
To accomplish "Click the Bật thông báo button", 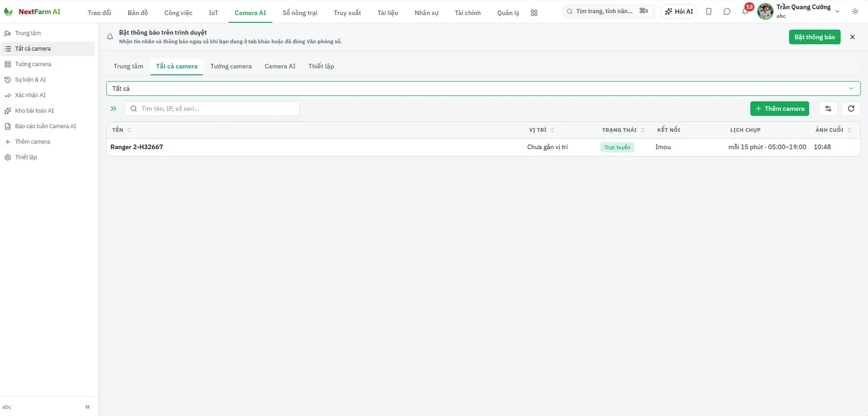I will pyautogui.click(x=814, y=37).
